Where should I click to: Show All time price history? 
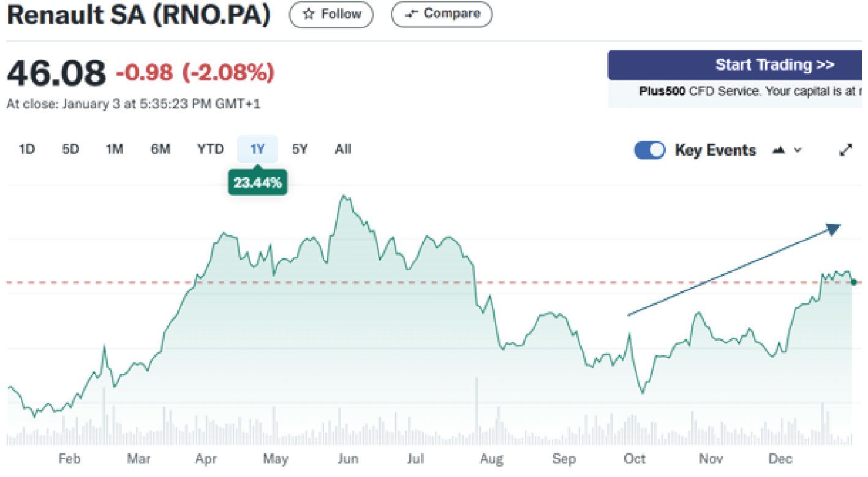(x=343, y=149)
